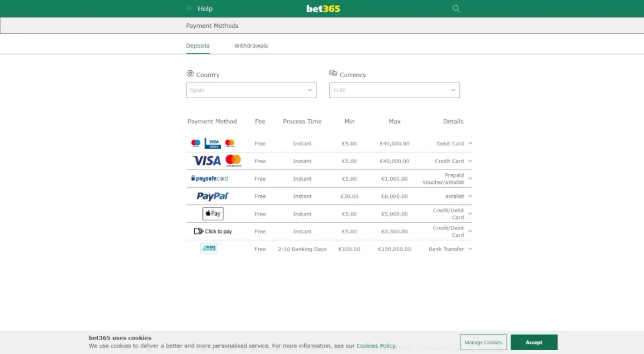Click the Debit Card label

click(x=450, y=144)
